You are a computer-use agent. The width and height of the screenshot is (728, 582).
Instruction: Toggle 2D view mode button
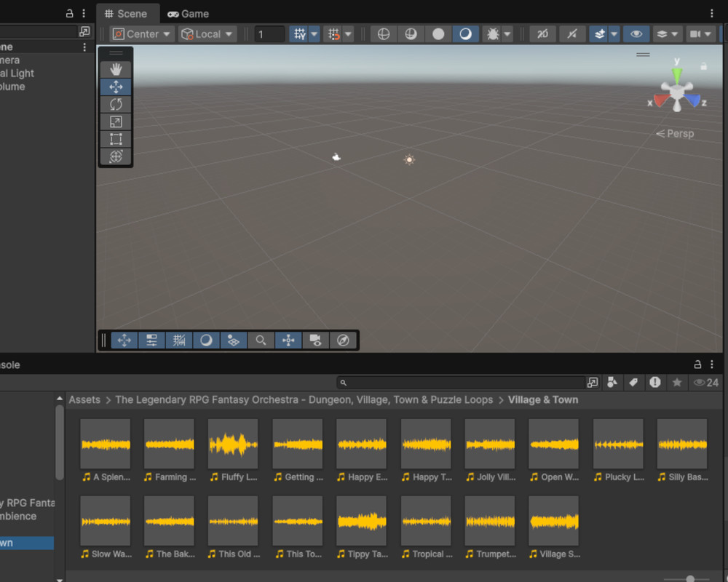pos(542,34)
